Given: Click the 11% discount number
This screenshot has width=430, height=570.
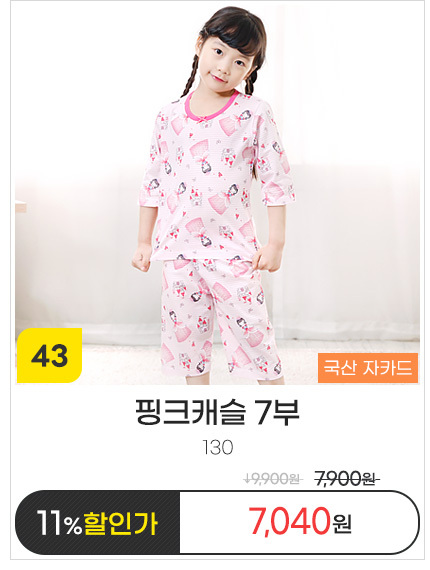Looking at the screenshot, I should [59, 524].
